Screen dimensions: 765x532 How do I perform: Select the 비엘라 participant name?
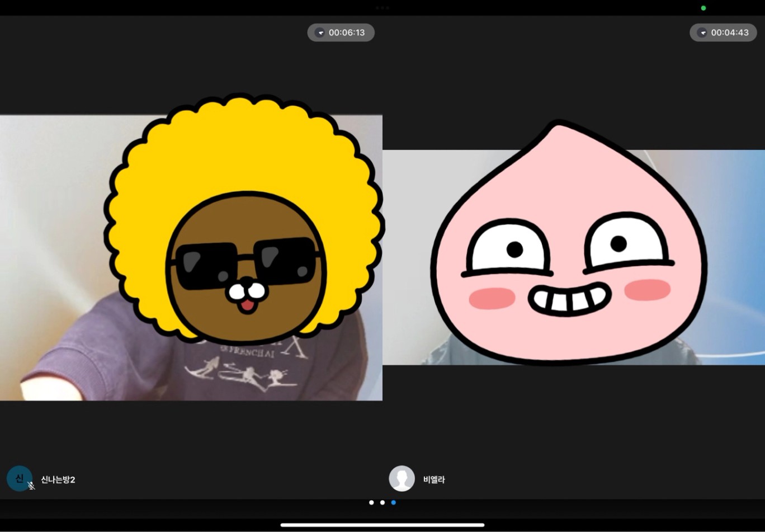point(434,480)
